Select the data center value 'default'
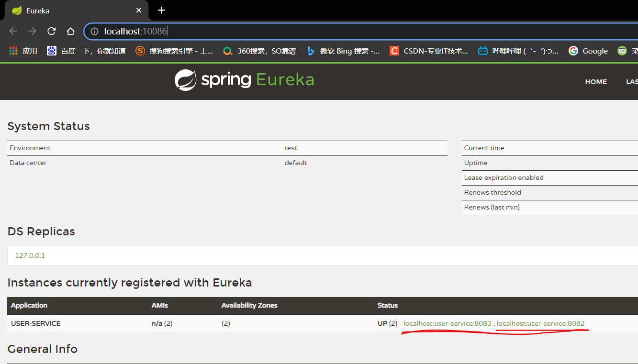Viewport: 638px width, 364px height. (x=296, y=163)
